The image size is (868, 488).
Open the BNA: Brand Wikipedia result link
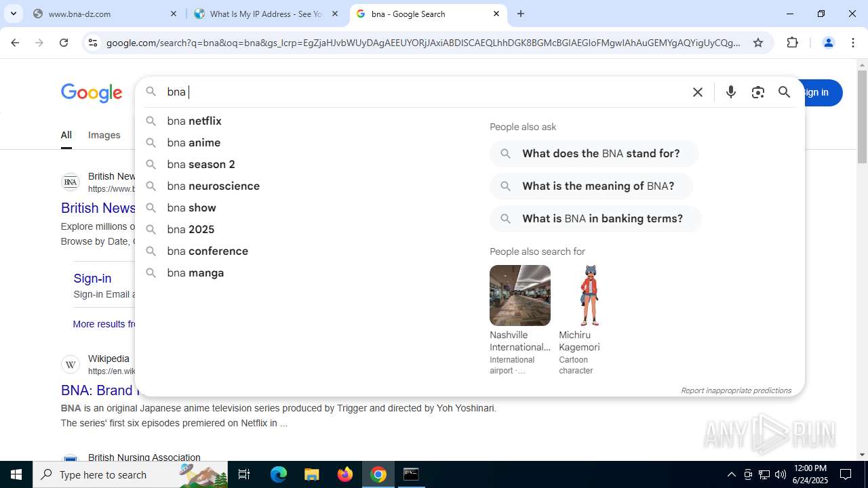click(97, 390)
